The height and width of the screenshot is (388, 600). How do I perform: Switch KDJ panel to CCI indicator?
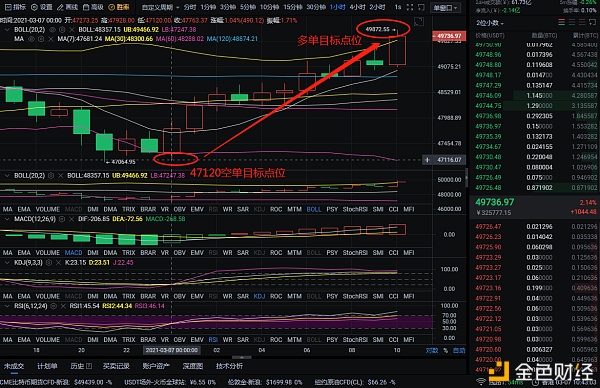click(x=393, y=296)
